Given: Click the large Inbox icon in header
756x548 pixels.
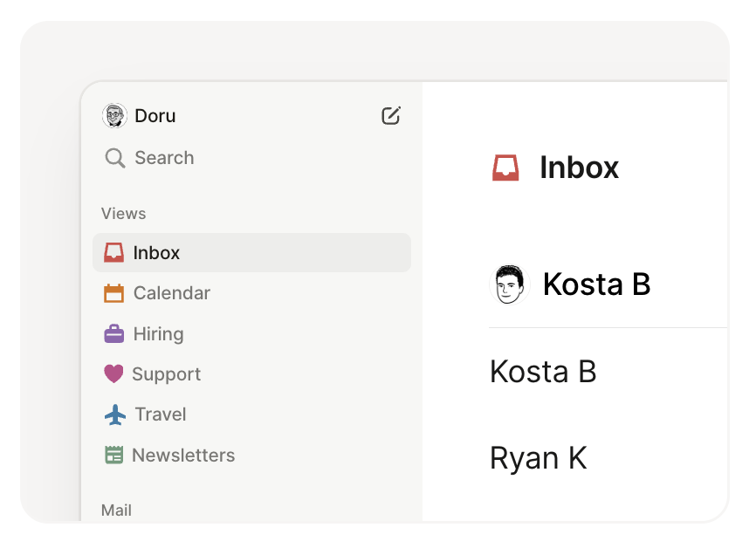Looking at the screenshot, I should 505,168.
